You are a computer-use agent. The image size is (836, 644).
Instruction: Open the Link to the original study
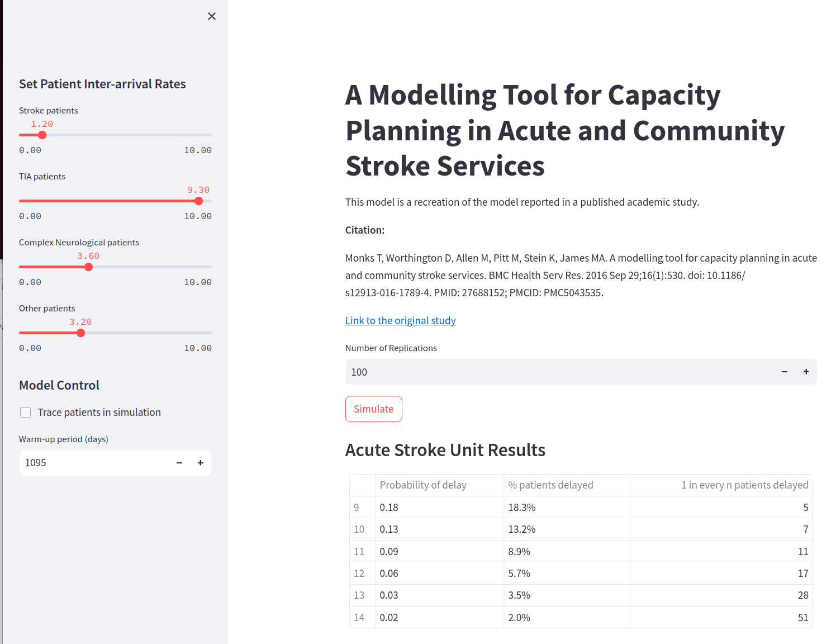point(400,320)
